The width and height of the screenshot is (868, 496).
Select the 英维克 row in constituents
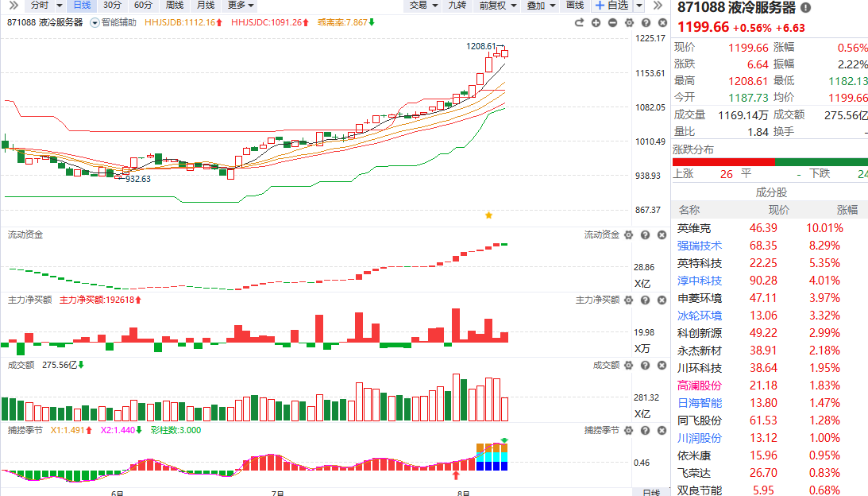(x=770, y=228)
